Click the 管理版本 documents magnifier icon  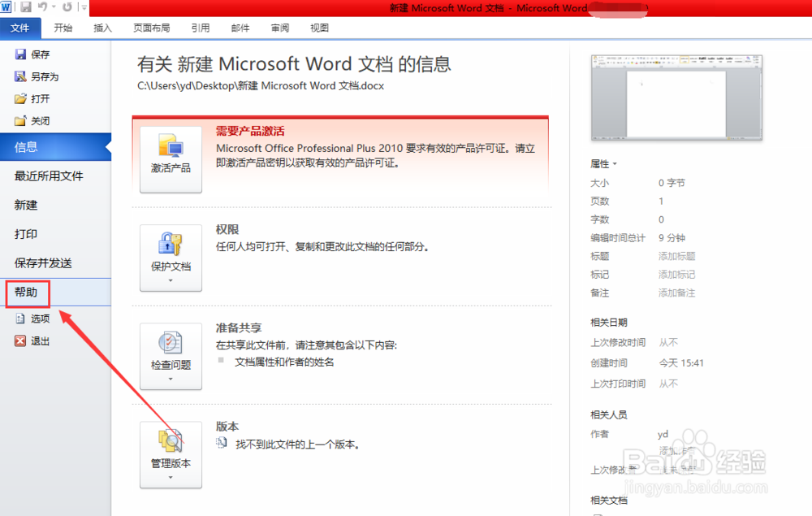pyautogui.click(x=171, y=440)
